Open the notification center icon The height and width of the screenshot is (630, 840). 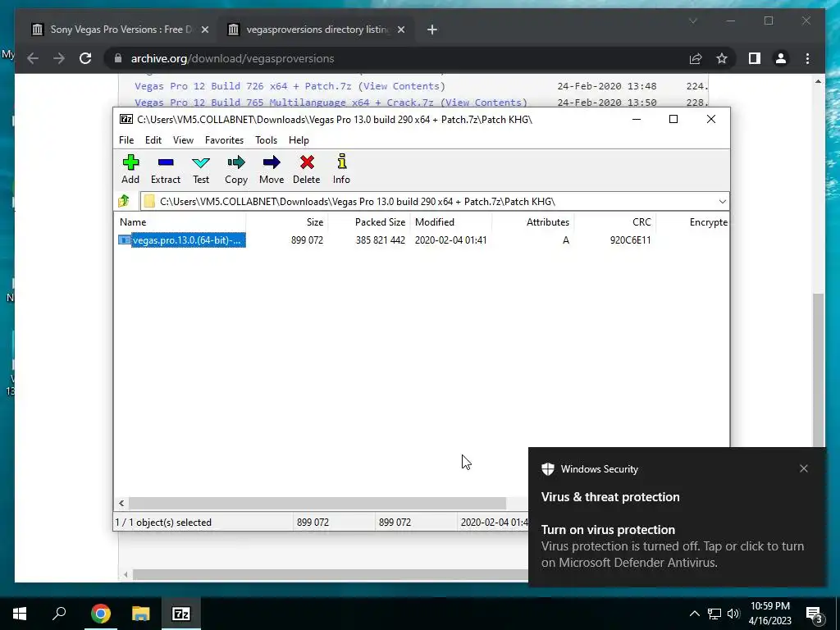815,614
